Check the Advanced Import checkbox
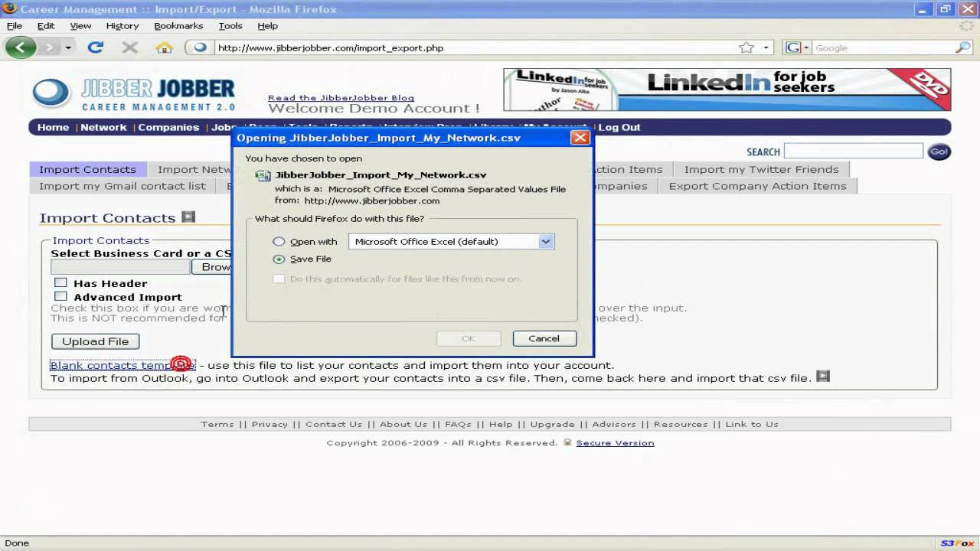The image size is (980, 551). pos(60,296)
